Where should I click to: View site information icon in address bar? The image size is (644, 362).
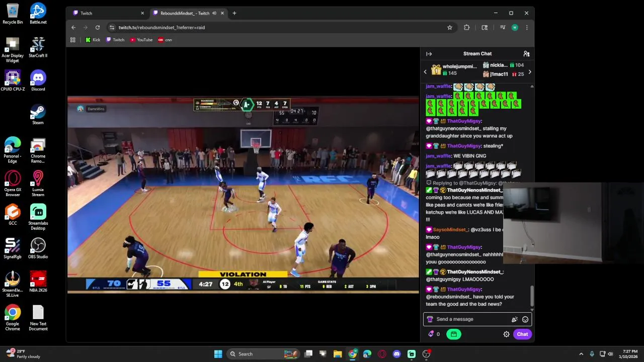pos(112,28)
